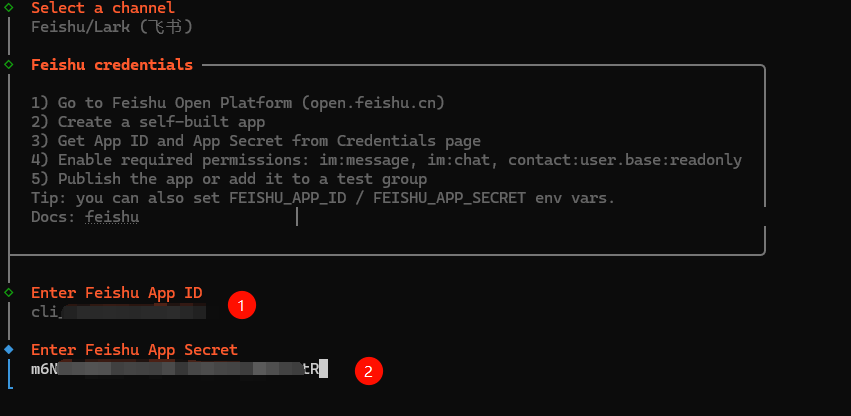Click step 2, Create a self-built app
This screenshot has width=851, height=416.
point(147,122)
